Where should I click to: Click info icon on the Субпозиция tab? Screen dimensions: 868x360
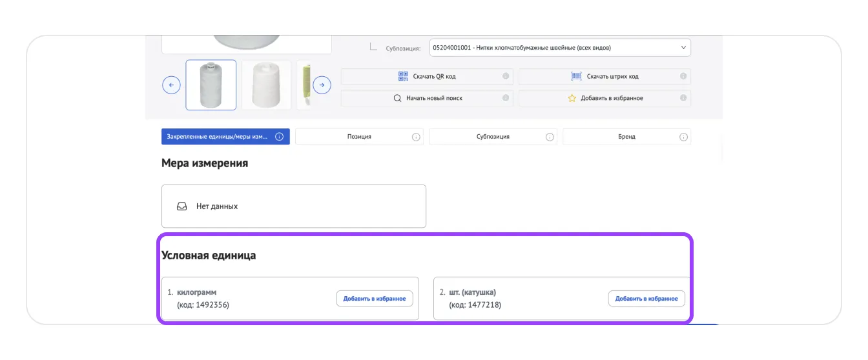click(550, 137)
